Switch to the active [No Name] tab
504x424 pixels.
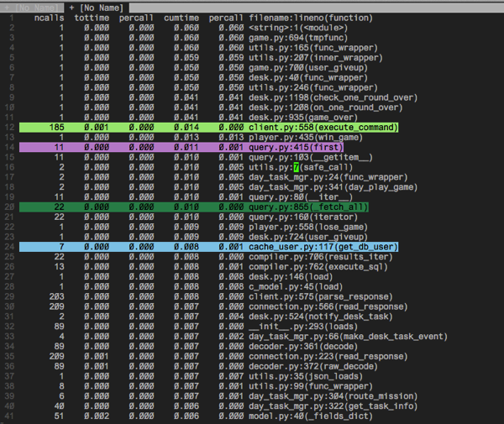point(97,8)
